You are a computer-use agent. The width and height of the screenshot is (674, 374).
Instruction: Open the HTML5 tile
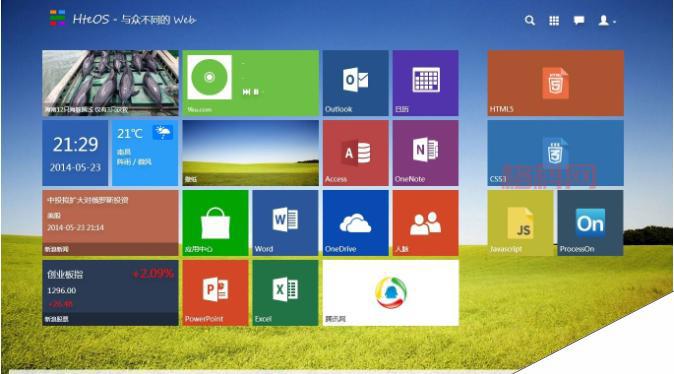click(x=555, y=83)
